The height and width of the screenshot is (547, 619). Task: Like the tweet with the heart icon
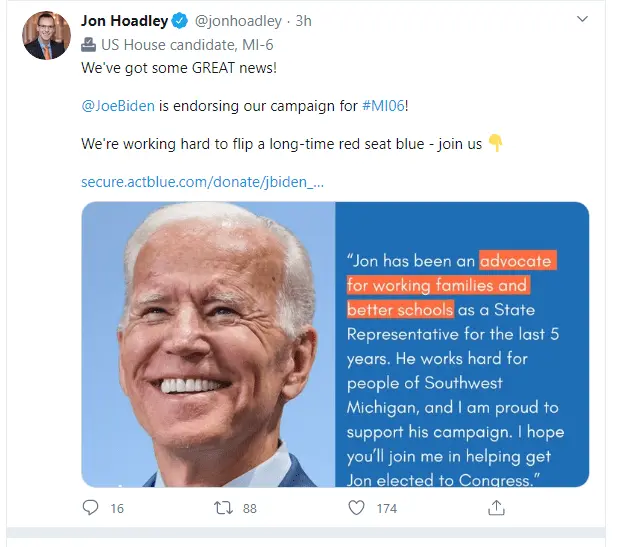(356, 508)
